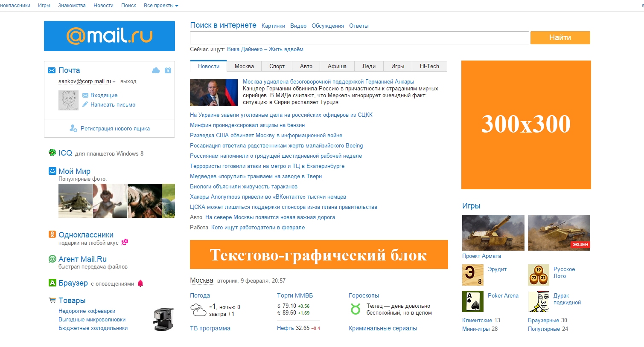Viewport: 644px width, 347px height.
Task: Open Регистрация нового ящика link
Action: pos(115,128)
